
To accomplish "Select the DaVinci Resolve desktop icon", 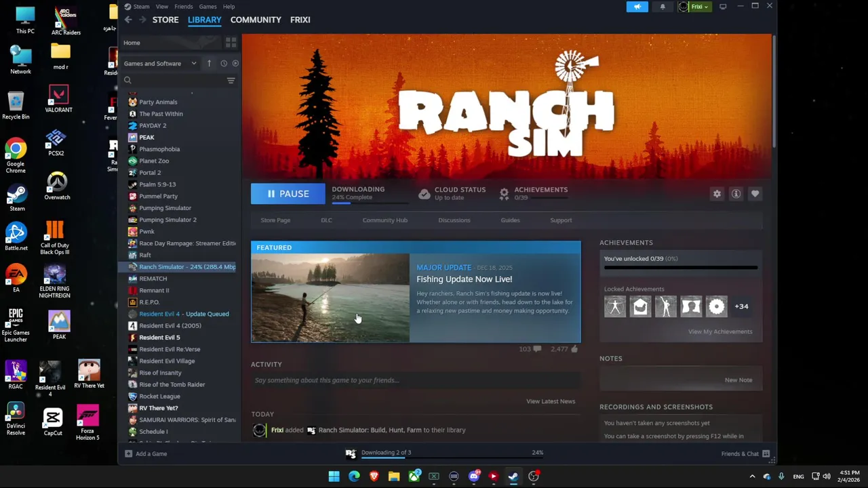I will (x=16, y=419).
